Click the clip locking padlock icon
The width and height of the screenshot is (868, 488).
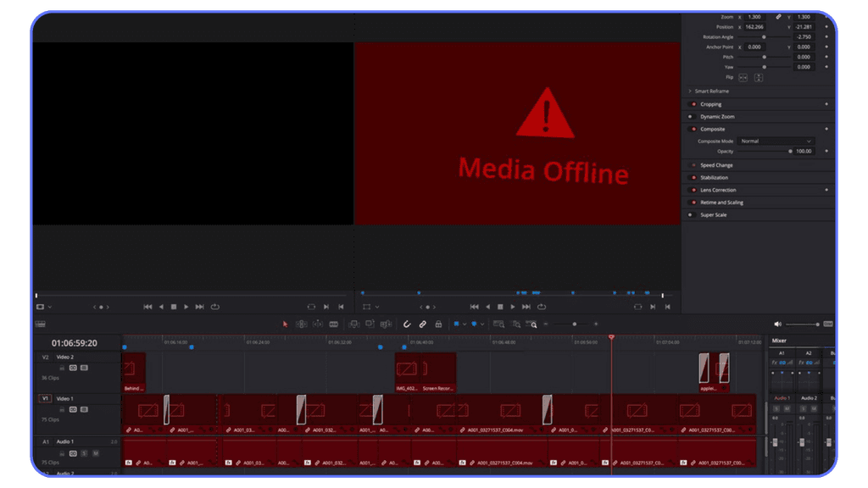point(438,324)
